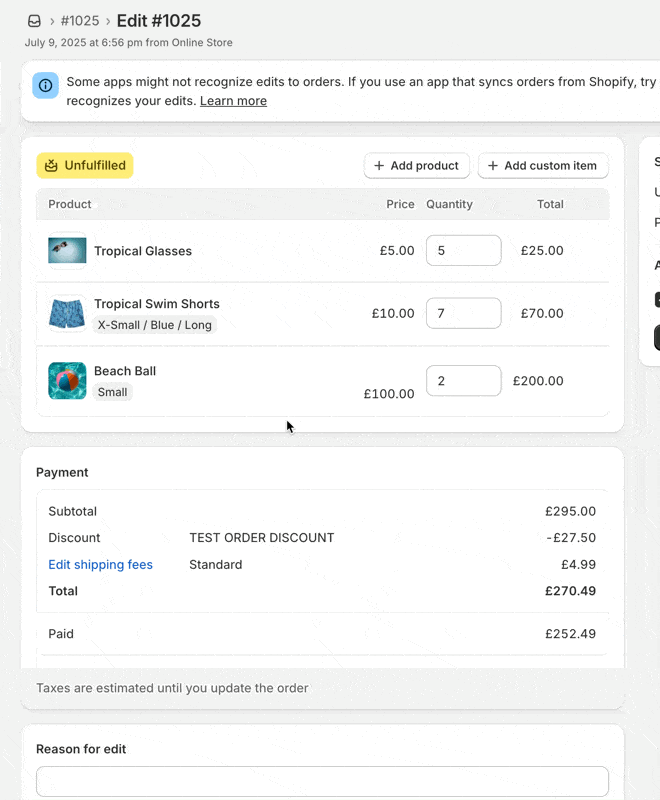Click the Add product button
The height and width of the screenshot is (800, 660).
tap(416, 166)
